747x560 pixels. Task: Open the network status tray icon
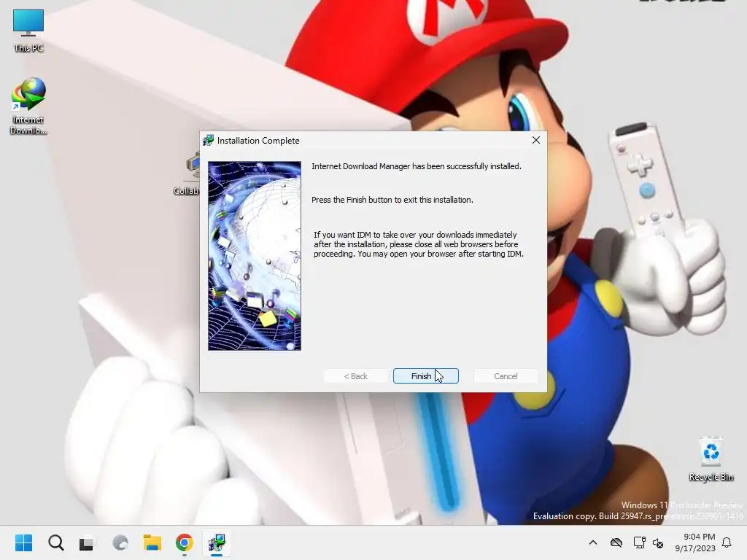click(x=639, y=542)
